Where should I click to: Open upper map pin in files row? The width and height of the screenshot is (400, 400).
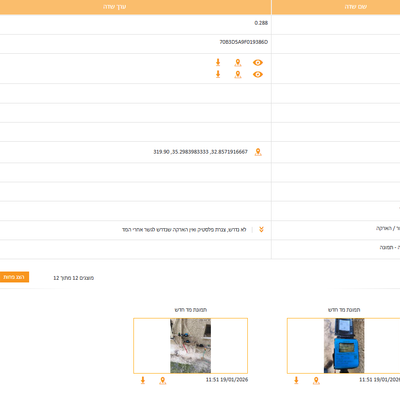pos(238,63)
